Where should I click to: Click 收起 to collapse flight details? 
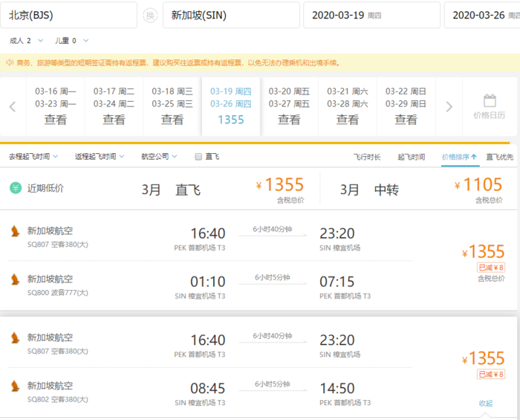[x=486, y=403]
